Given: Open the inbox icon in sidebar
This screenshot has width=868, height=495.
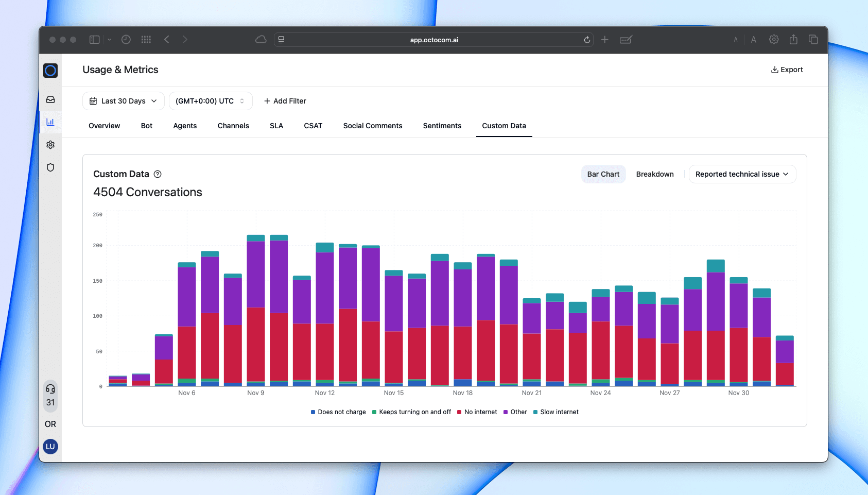Looking at the screenshot, I should (x=50, y=99).
